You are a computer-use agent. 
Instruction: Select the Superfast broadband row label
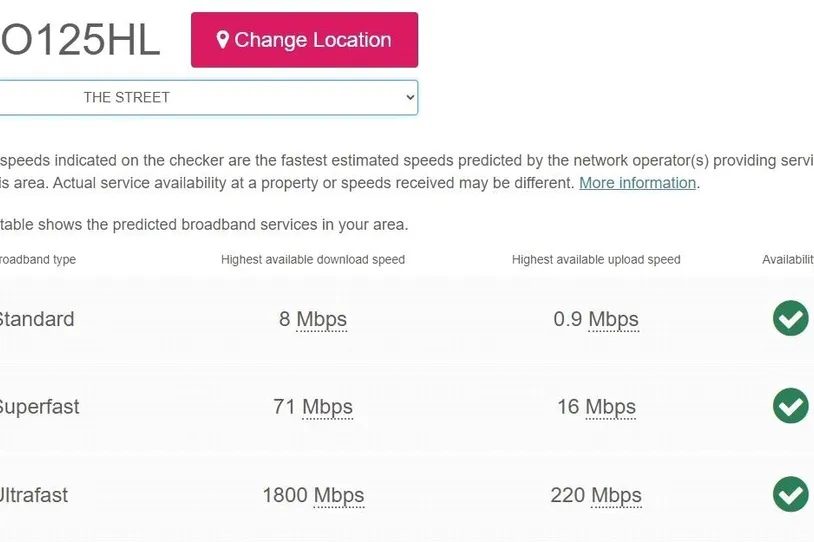coord(39,407)
